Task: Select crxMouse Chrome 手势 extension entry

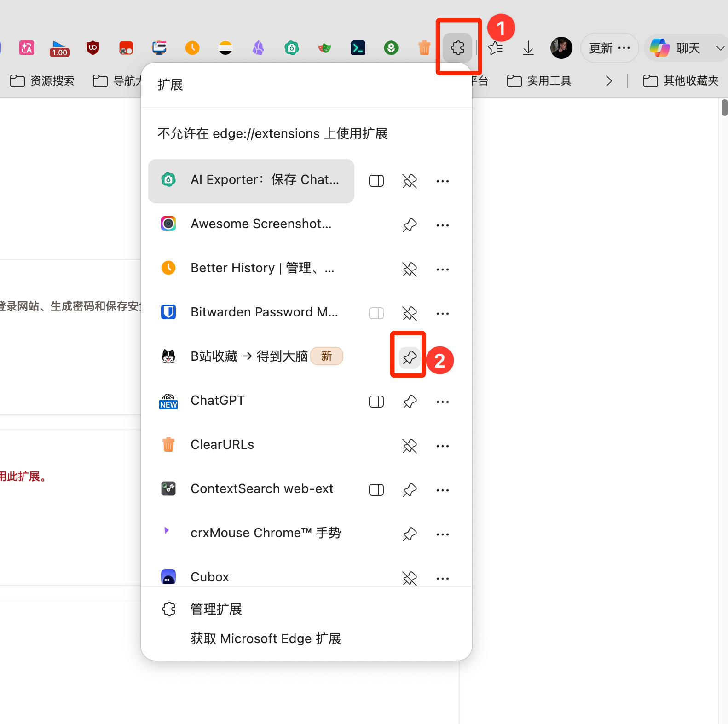Action: click(251, 533)
